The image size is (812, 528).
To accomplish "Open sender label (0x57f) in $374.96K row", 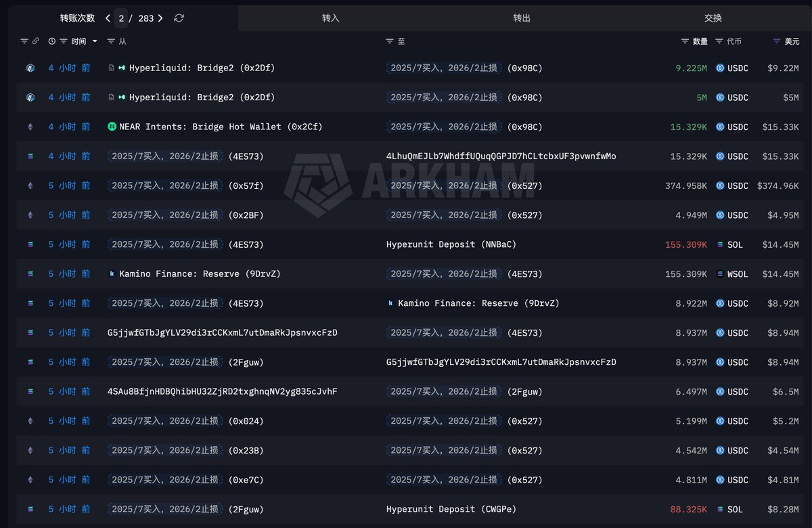I will [x=185, y=185].
